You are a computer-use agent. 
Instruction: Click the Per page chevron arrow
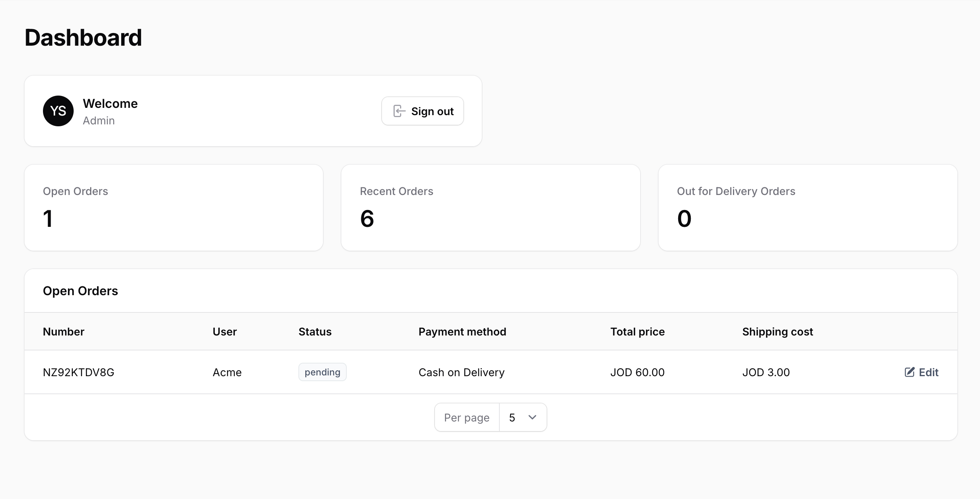click(x=532, y=417)
